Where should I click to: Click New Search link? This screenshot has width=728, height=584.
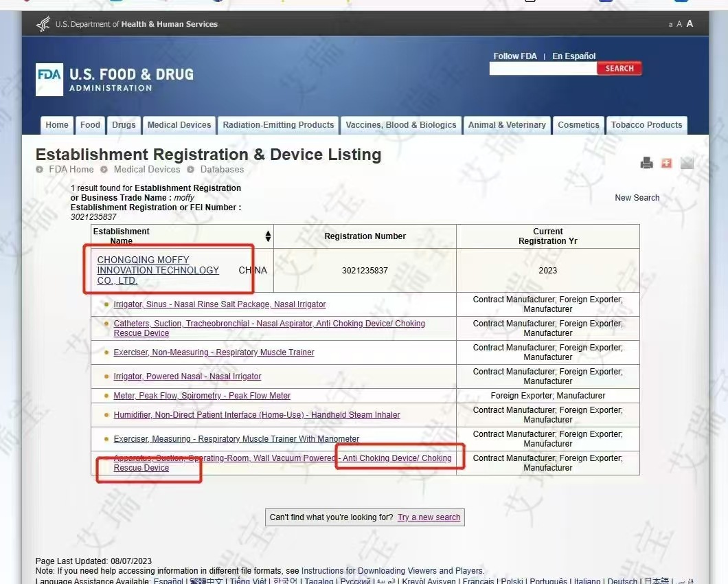[x=637, y=198]
